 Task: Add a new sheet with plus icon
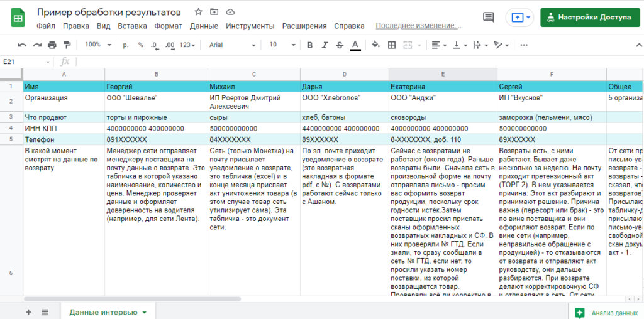coord(28,312)
